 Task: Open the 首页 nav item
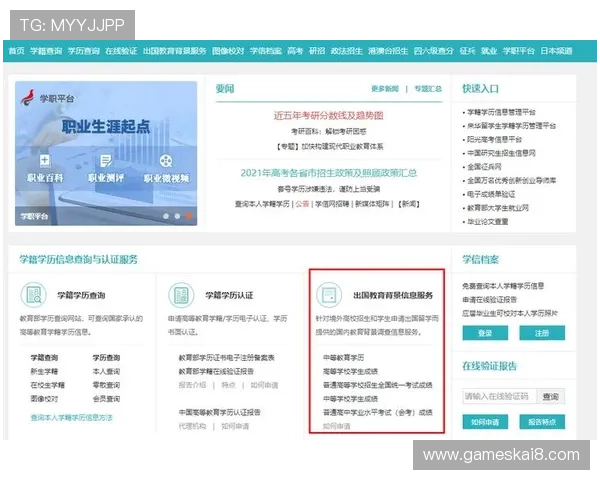pyautogui.click(x=16, y=51)
